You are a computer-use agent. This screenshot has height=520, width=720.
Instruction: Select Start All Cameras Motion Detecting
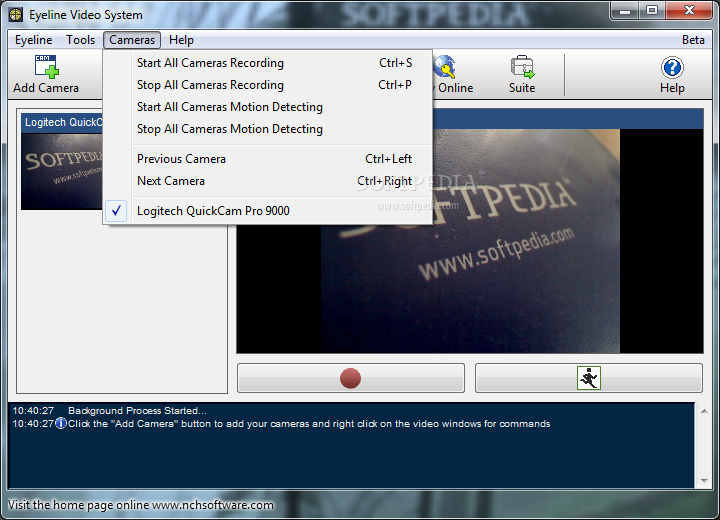click(268, 107)
